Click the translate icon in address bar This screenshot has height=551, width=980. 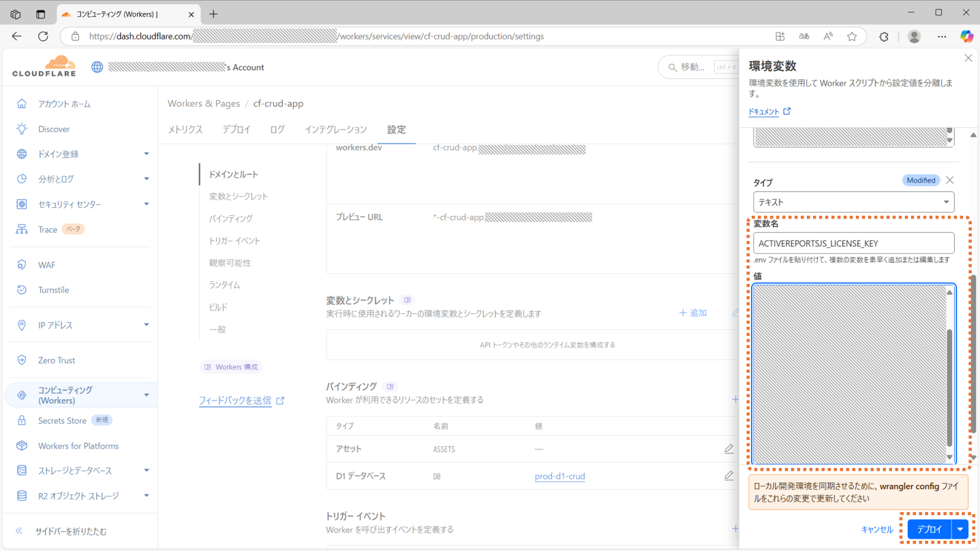pyautogui.click(x=804, y=36)
